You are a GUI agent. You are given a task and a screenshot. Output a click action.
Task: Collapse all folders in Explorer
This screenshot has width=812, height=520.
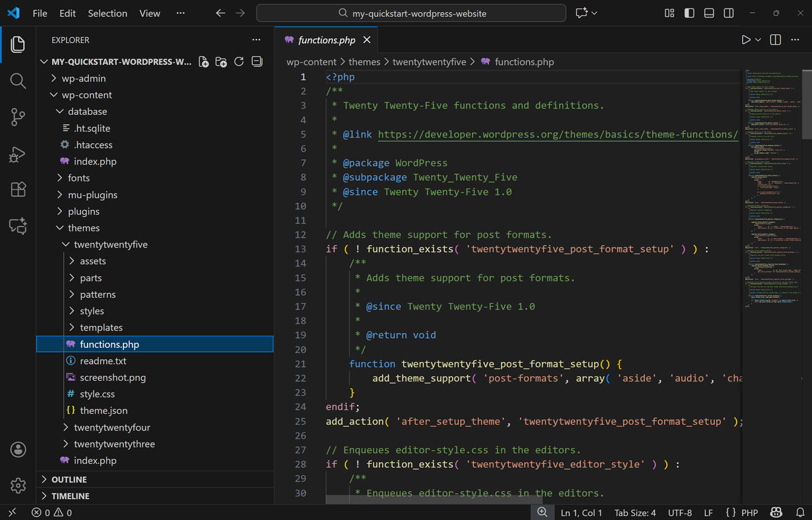tap(256, 61)
